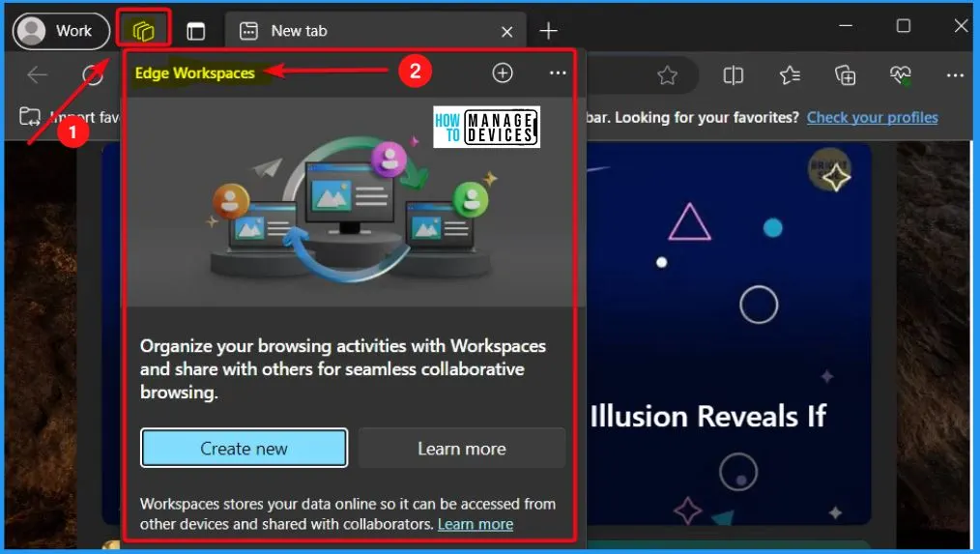Screen dimensions: 980x554
Task: Open the Work profile button
Action: (61, 31)
